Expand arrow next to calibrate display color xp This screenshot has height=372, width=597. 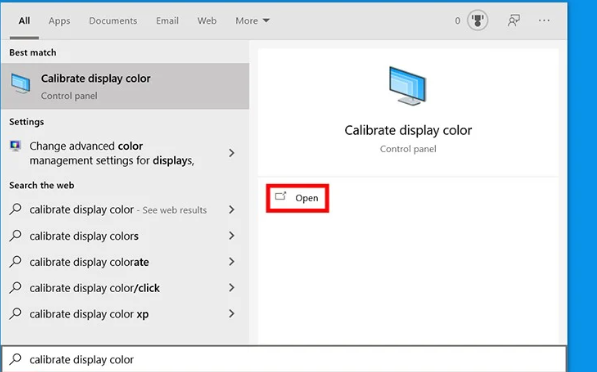231,314
